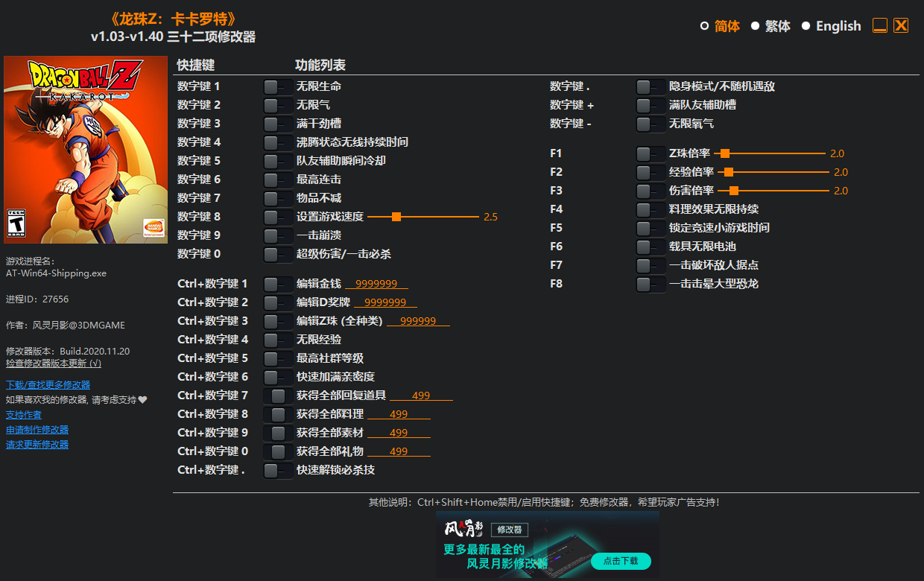The image size is (924, 581).
Task: Enable the 无限生命 cheat toggle
Action: click(277, 86)
